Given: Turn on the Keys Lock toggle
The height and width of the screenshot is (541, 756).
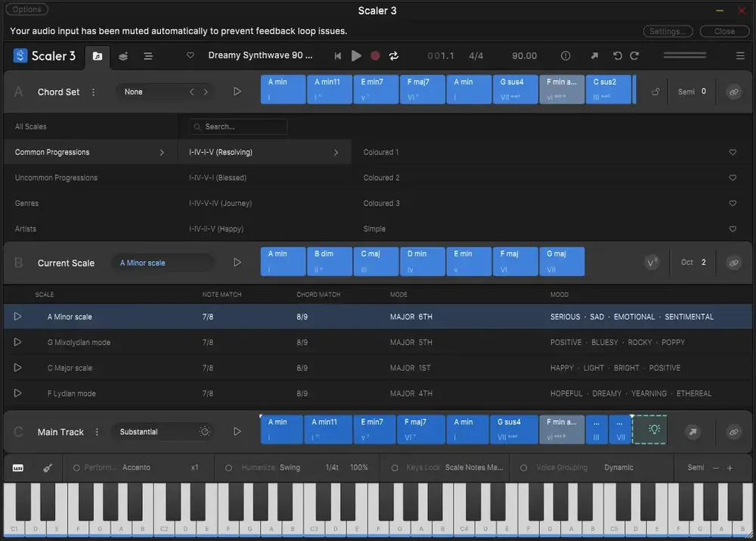Looking at the screenshot, I should tap(395, 468).
